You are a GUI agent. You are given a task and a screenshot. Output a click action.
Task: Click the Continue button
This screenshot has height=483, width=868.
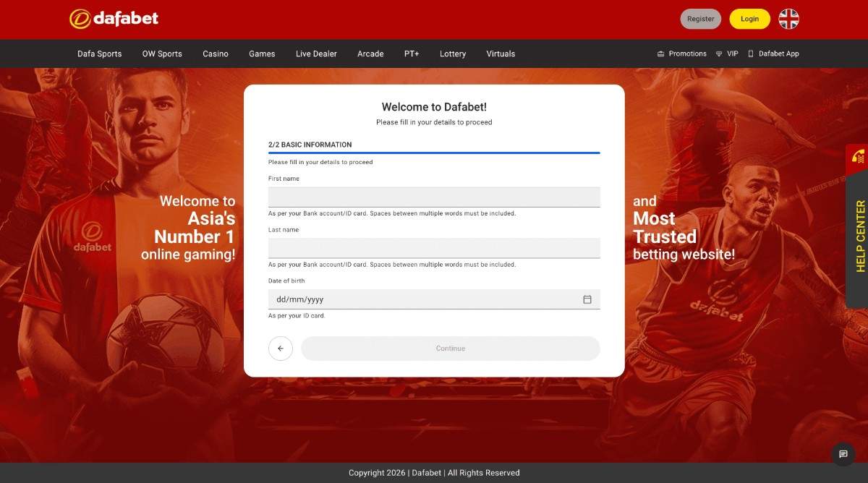point(451,349)
